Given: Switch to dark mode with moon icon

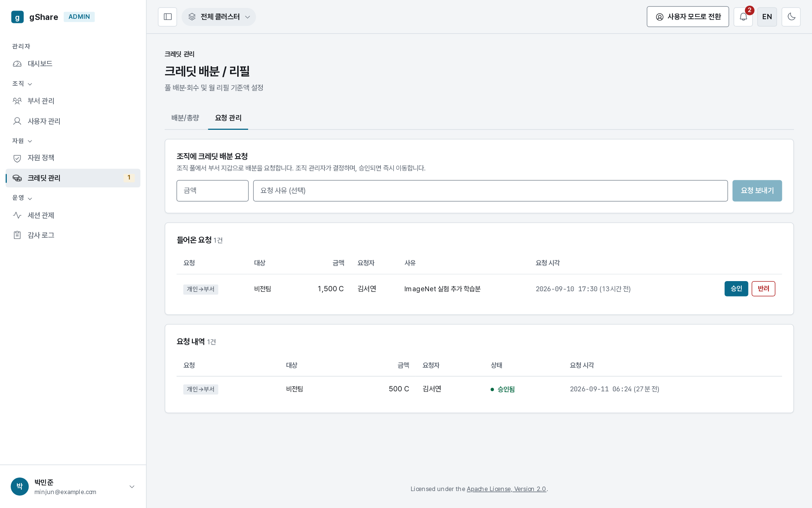Looking at the screenshot, I should (x=791, y=17).
